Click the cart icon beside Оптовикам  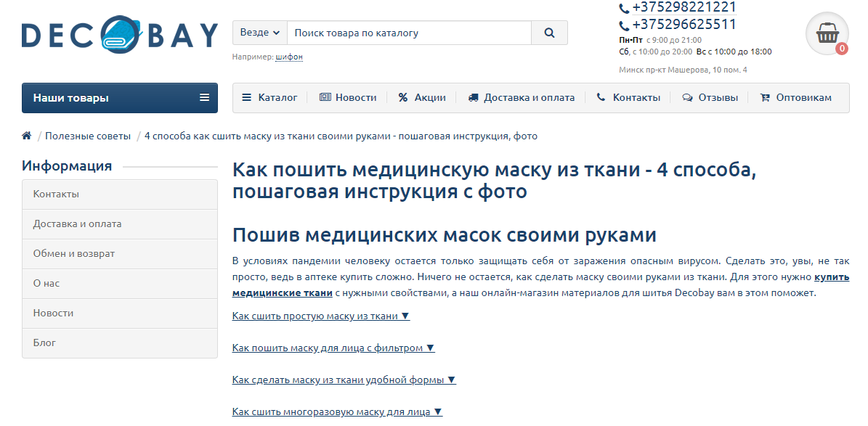click(765, 97)
